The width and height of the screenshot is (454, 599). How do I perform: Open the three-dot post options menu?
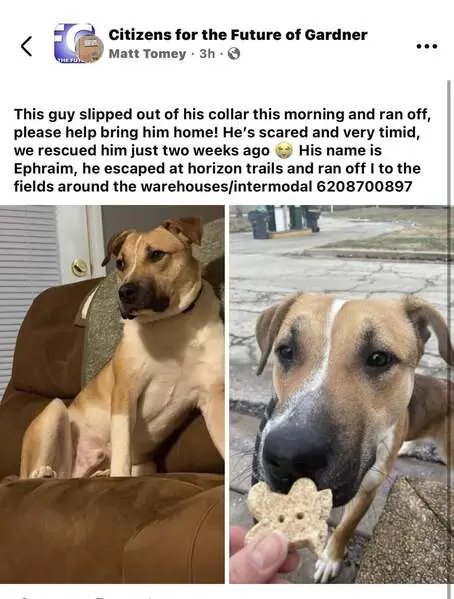(x=426, y=47)
